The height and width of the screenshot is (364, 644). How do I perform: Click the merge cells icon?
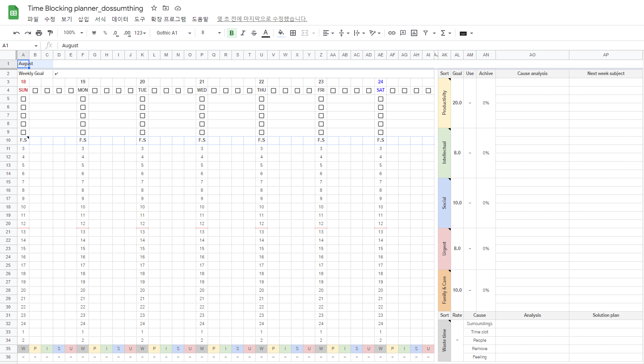click(x=305, y=33)
